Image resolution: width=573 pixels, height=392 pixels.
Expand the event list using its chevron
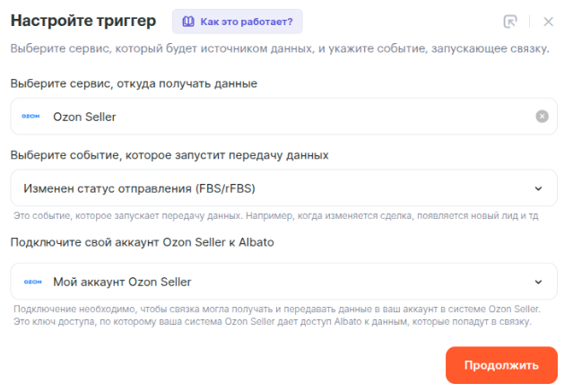[x=538, y=188]
